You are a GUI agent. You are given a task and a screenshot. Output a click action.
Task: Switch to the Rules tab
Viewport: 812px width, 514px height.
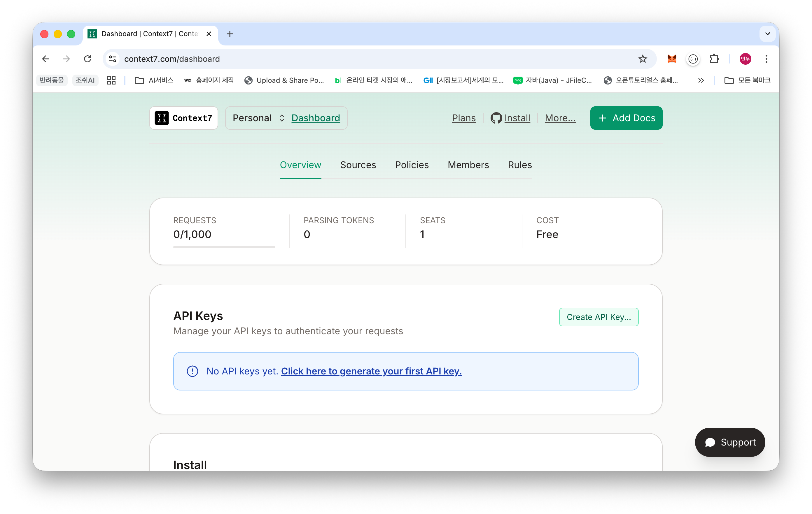point(520,165)
